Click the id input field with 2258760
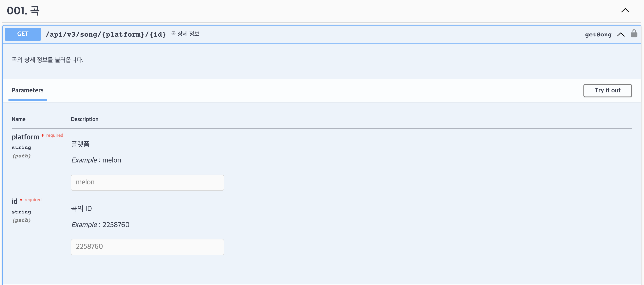 [x=147, y=247]
